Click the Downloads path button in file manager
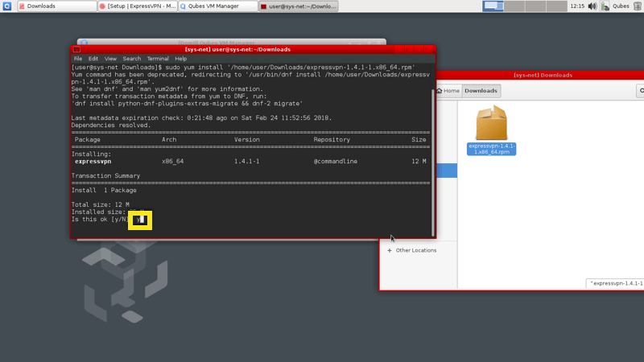 click(481, 91)
